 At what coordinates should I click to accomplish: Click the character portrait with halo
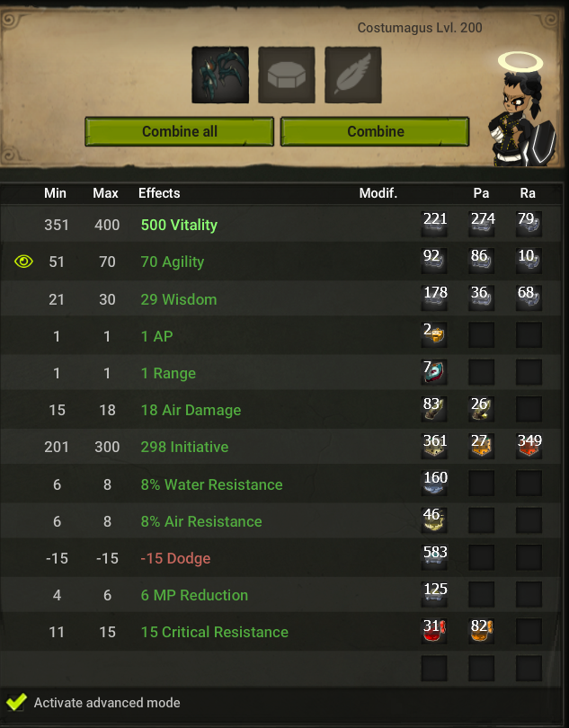pos(522,109)
